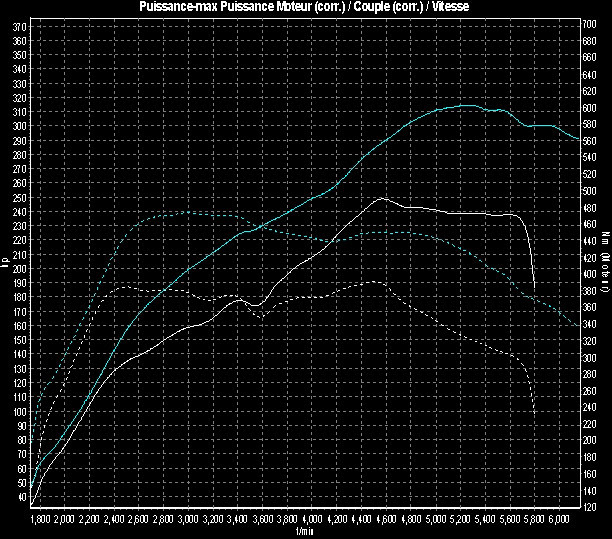Viewport: 612px width, 539px height.
Task: Click the 340 value on the right axis
Action: pos(593,324)
